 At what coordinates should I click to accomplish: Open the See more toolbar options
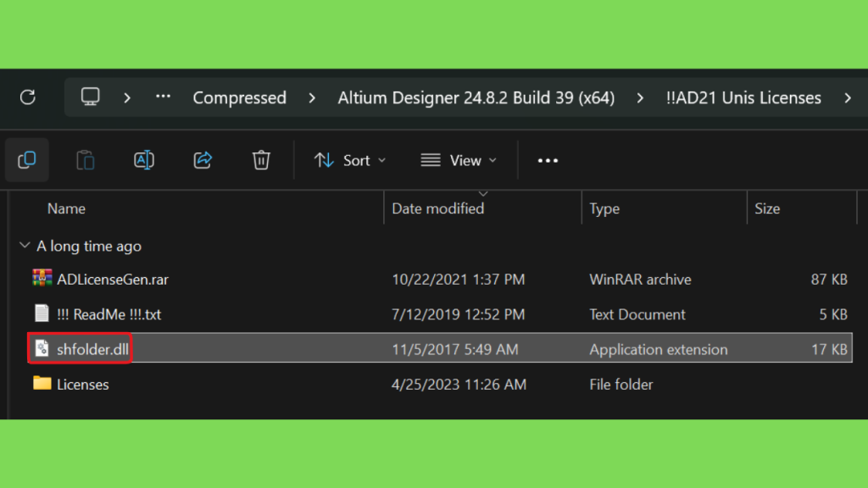coord(548,160)
